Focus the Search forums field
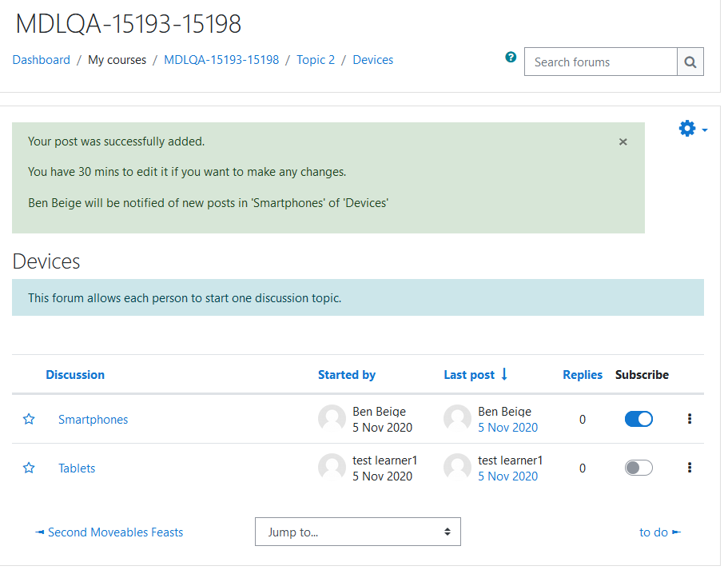This screenshot has height=570, width=728. click(x=601, y=62)
